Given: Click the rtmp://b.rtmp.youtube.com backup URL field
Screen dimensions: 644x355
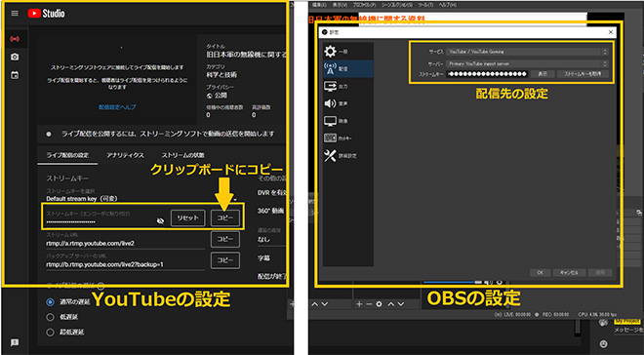Looking at the screenshot, I should point(125,264).
